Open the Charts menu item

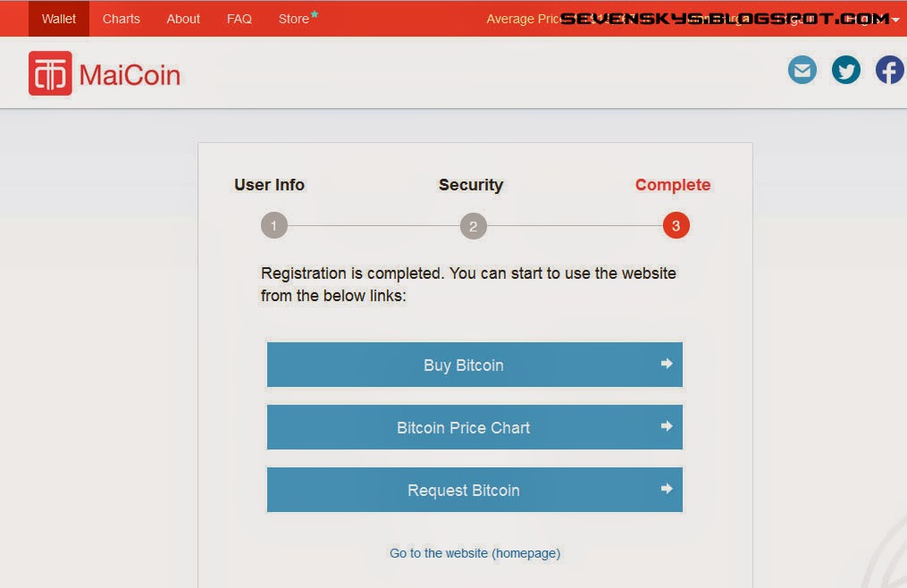tap(121, 19)
